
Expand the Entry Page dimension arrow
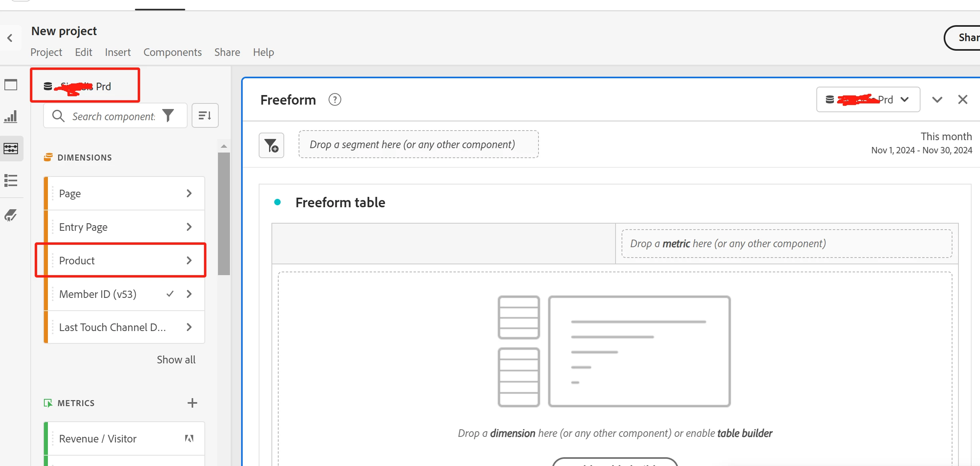click(189, 227)
